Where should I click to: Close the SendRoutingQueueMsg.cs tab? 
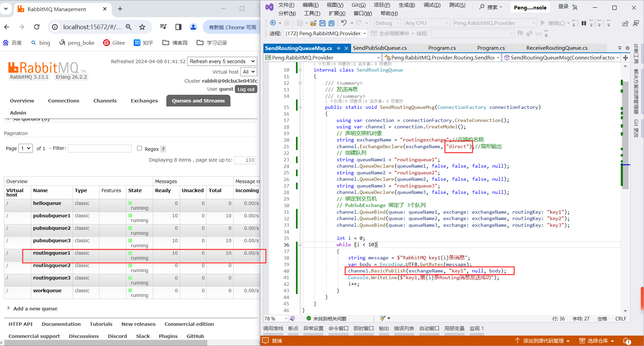click(x=346, y=48)
